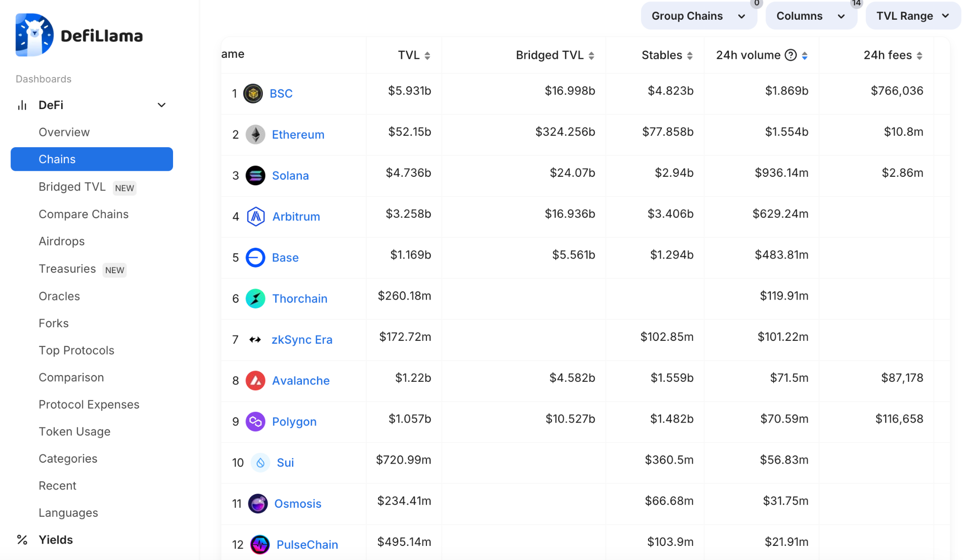The image size is (963, 560).
Task: Open Protocol Expenses in the sidebar
Action: point(89,404)
